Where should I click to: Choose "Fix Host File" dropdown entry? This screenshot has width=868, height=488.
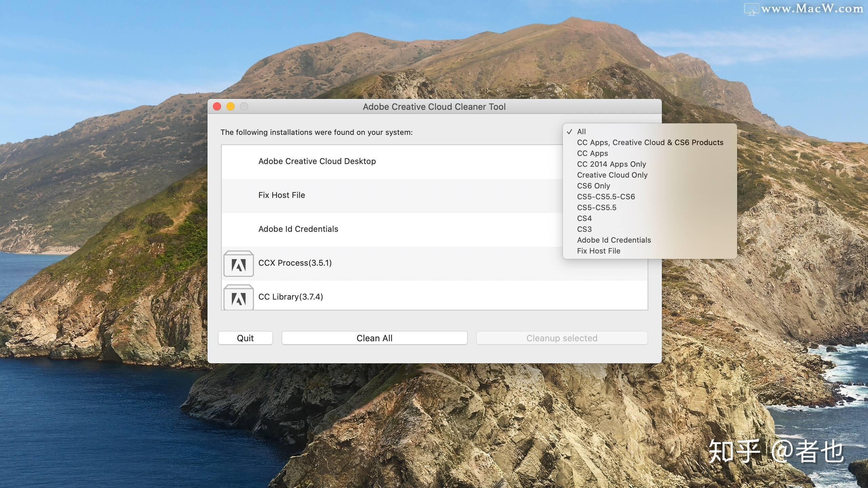tap(599, 251)
